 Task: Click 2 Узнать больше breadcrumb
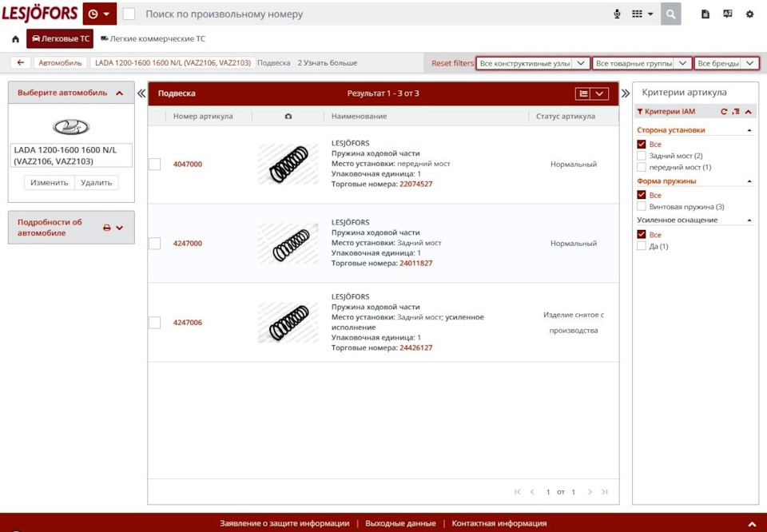pyautogui.click(x=328, y=62)
